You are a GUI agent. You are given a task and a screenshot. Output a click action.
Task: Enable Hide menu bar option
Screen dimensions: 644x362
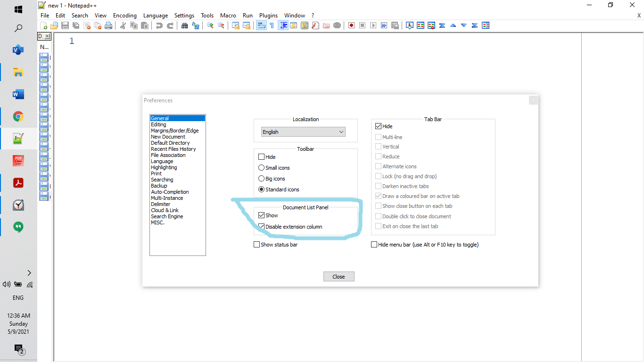[x=373, y=245]
